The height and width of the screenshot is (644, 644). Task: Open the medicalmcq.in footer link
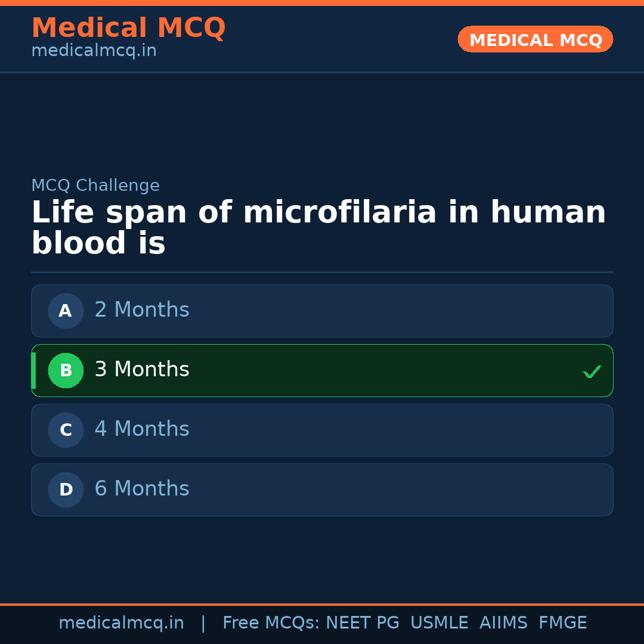pyautogui.click(x=122, y=623)
